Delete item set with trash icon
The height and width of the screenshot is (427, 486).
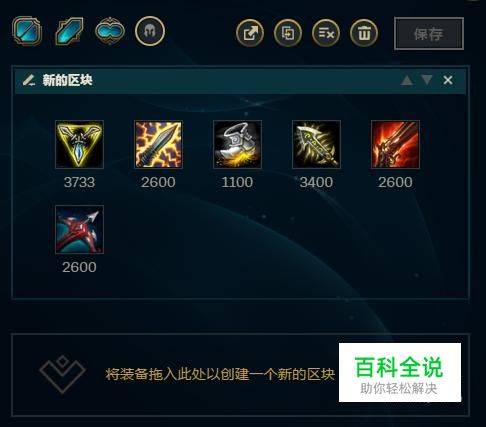[364, 33]
